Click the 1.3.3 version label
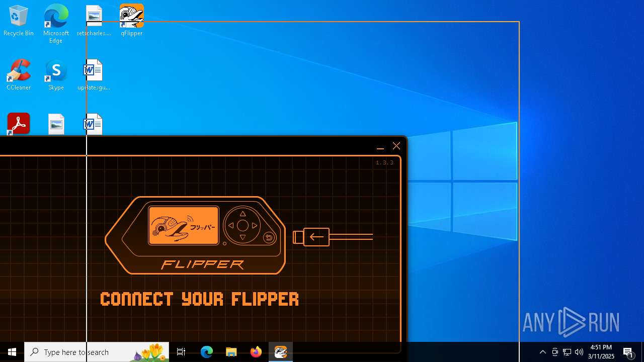644x362 pixels. coord(385,162)
